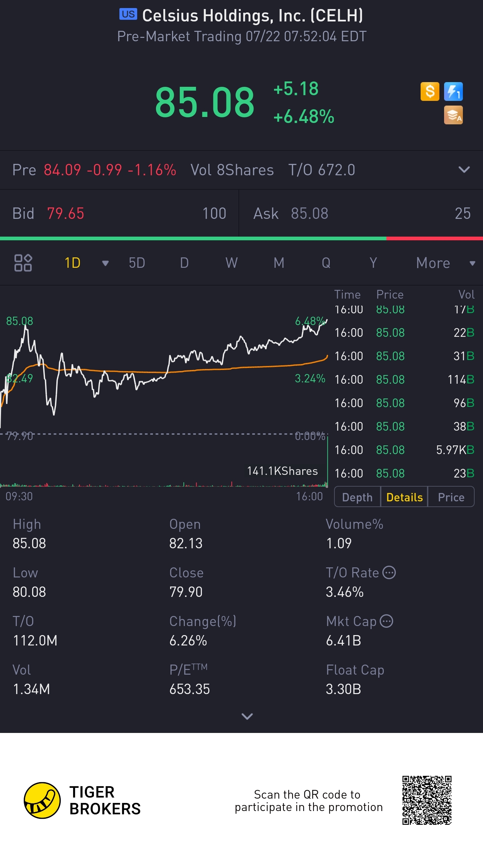This screenshot has width=483, height=868.
Task: Tap the trade row with volume 114
Action: click(x=405, y=379)
